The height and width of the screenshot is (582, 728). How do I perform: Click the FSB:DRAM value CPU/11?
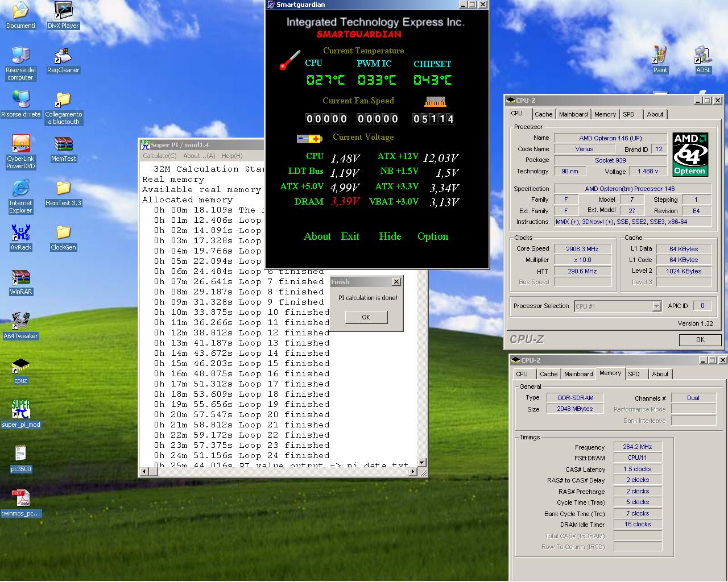[638, 458]
